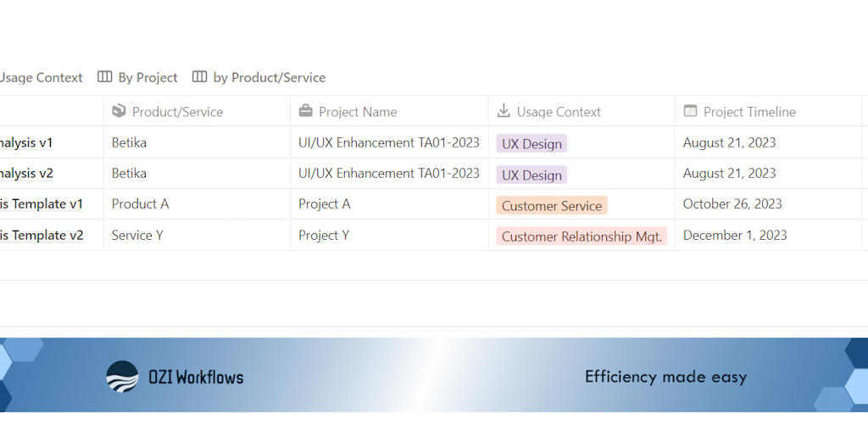The height and width of the screenshot is (434, 868).
Task: Open the Project Timeline column header menu
Action: (x=768, y=111)
